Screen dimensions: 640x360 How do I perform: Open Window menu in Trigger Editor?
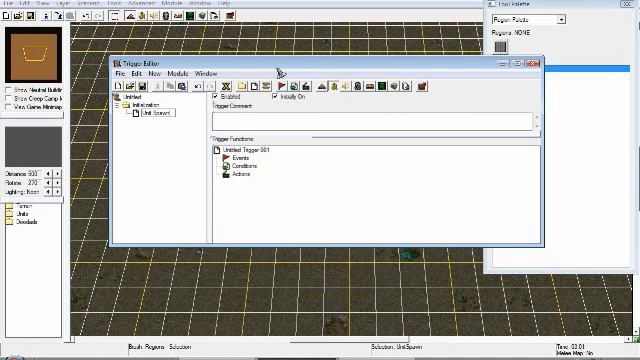point(206,74)
